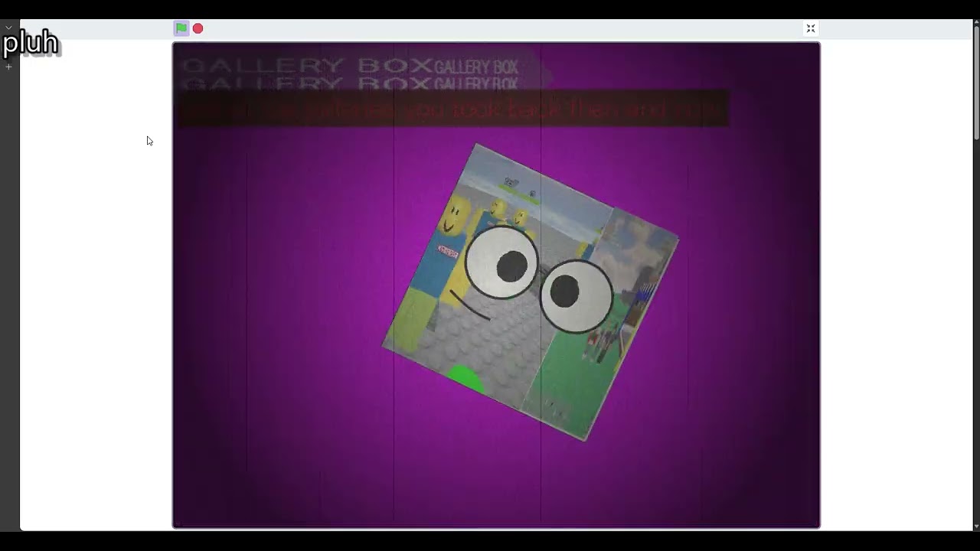Stop the project with the red stop sign
The width and height of the screenshot is (980, 551).
(198, 28)
